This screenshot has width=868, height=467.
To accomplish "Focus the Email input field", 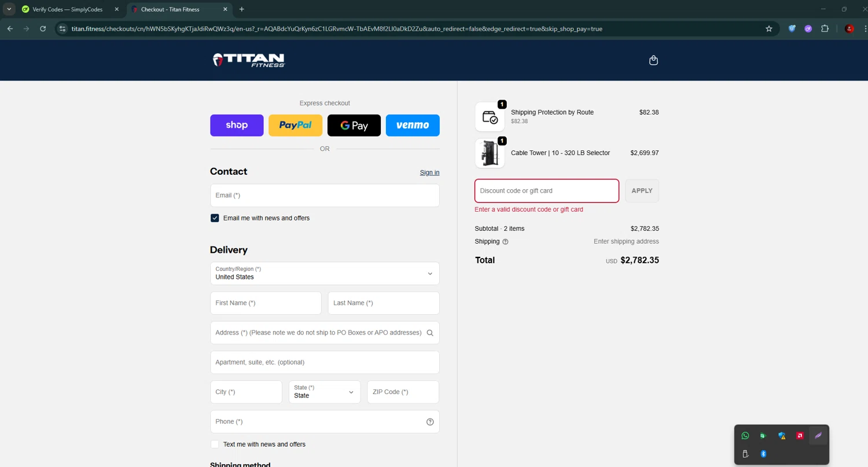I will pos(325,196).
